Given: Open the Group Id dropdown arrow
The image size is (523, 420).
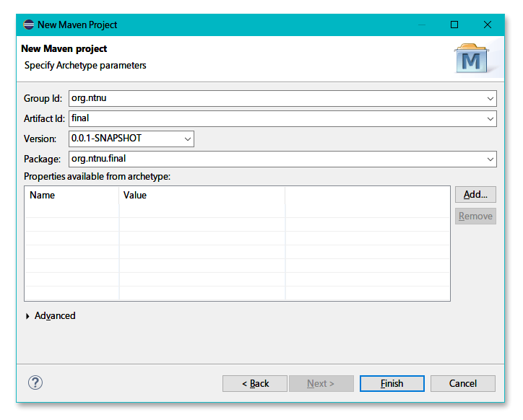Looking at the screenshot, I should (490, 99).
